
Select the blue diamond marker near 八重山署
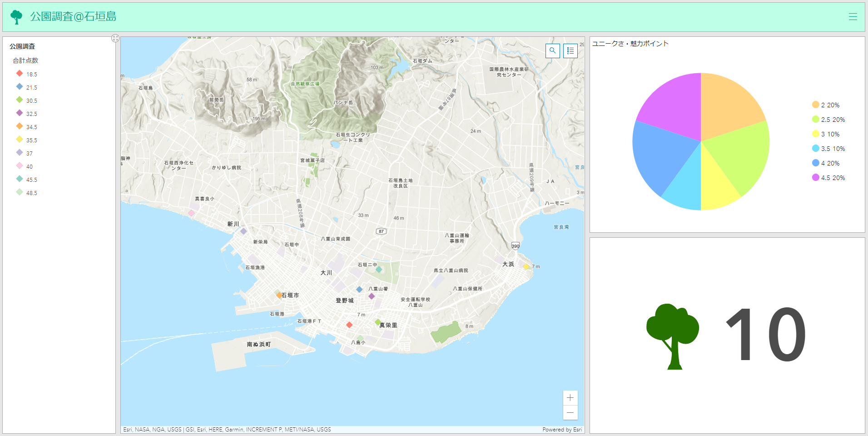[x=359, y=289]
